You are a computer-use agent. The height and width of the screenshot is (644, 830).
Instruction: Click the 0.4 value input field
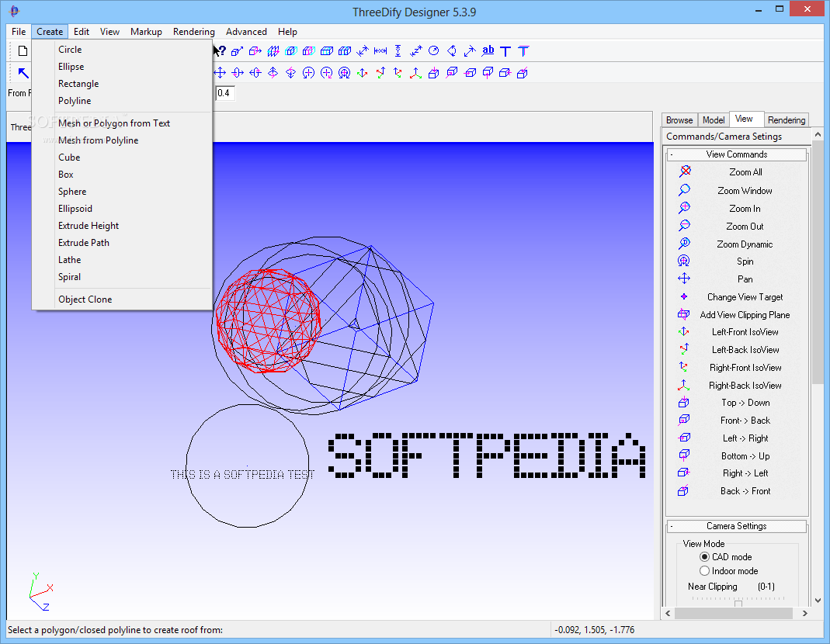pos(225,93)
